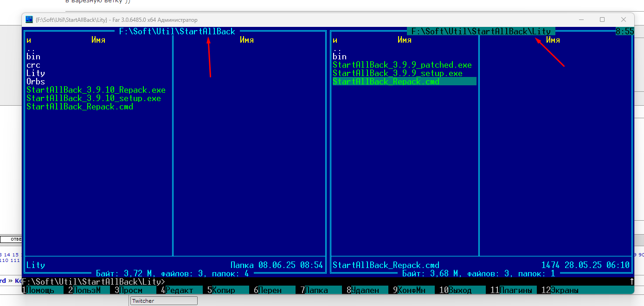Choose F10 Выход to quit Far
Image resolution: width=644 pixels, height=306 pixels.
[x=463, y=290]
